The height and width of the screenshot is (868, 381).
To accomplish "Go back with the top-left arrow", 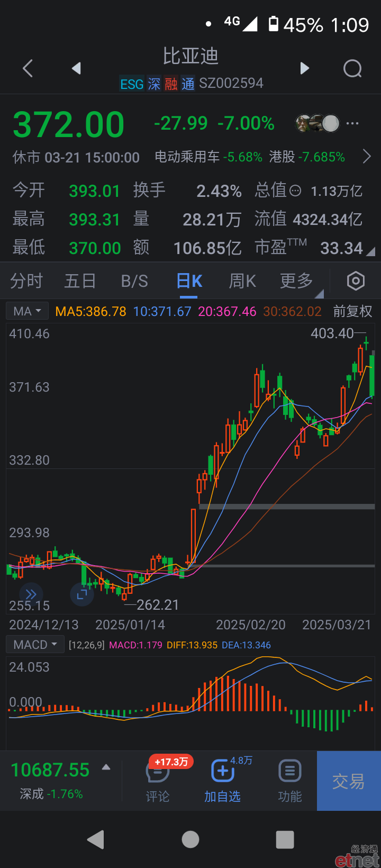I will 28,68.
